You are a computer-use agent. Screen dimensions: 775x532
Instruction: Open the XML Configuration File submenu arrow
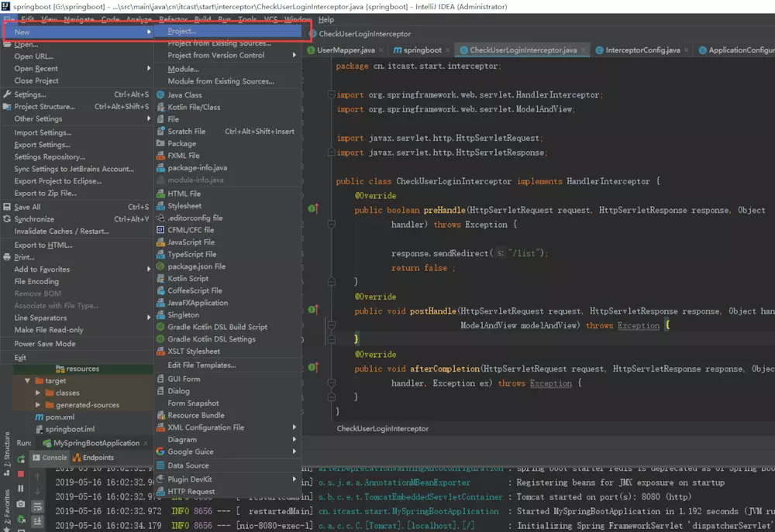(x=294, y=427)
